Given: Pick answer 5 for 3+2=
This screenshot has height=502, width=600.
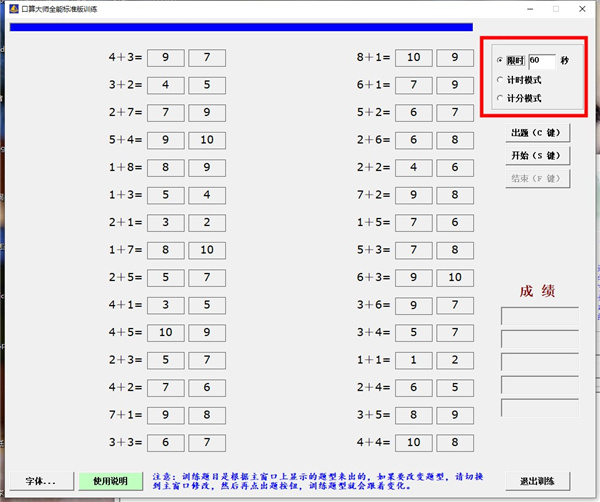Looking at the screenshot, I should pyautogui.click(x=207, y=85).
